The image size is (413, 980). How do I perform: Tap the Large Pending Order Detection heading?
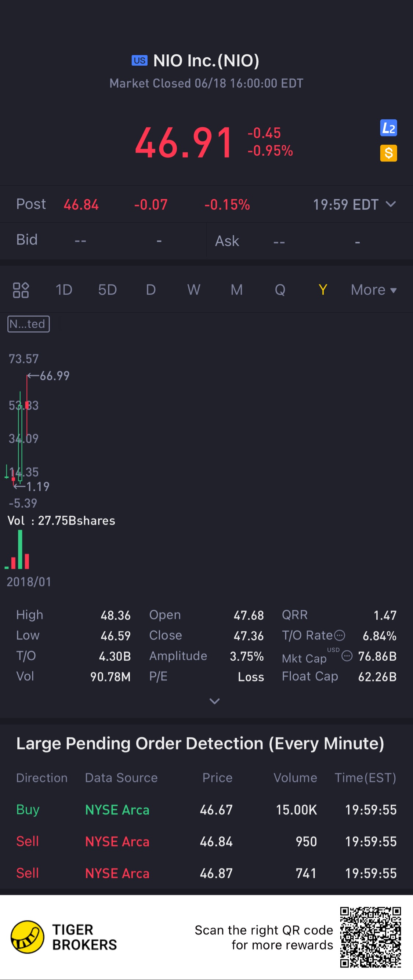(200, 743)
